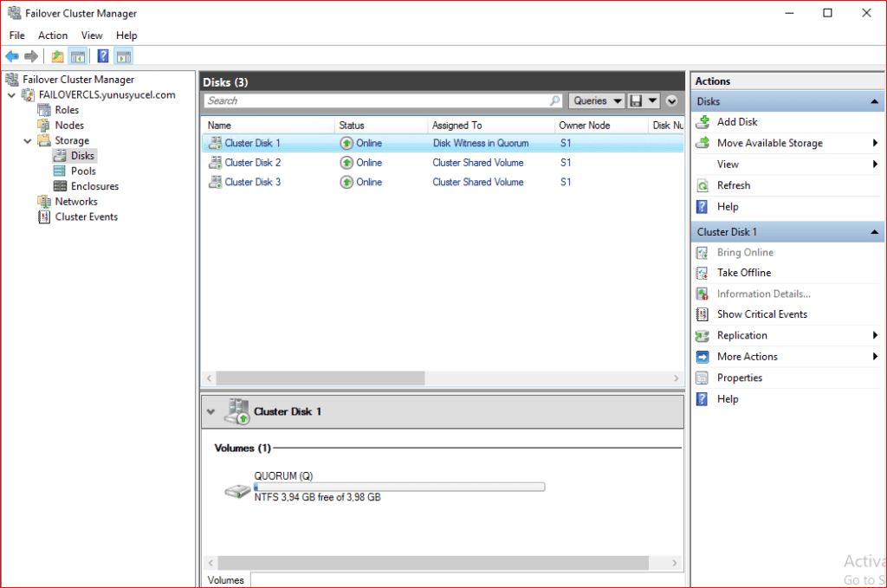Toggle the Show/Hide Action Pane icon

point(123,56)
